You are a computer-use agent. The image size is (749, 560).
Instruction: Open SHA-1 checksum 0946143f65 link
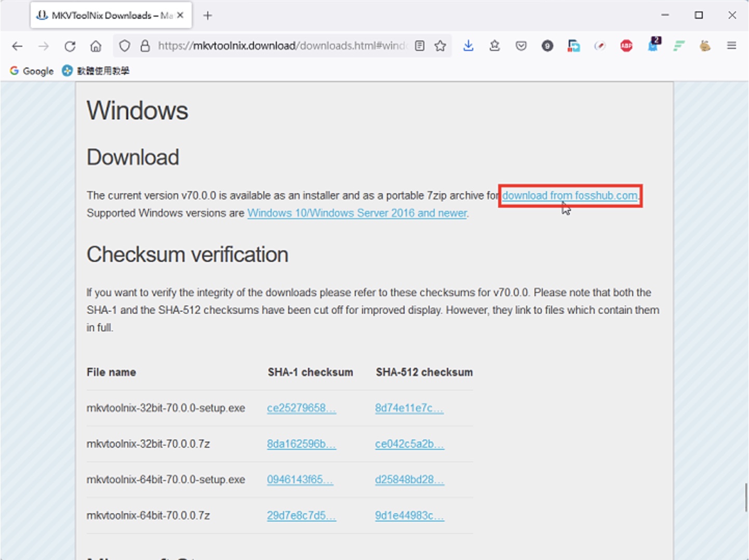(300, 479)
